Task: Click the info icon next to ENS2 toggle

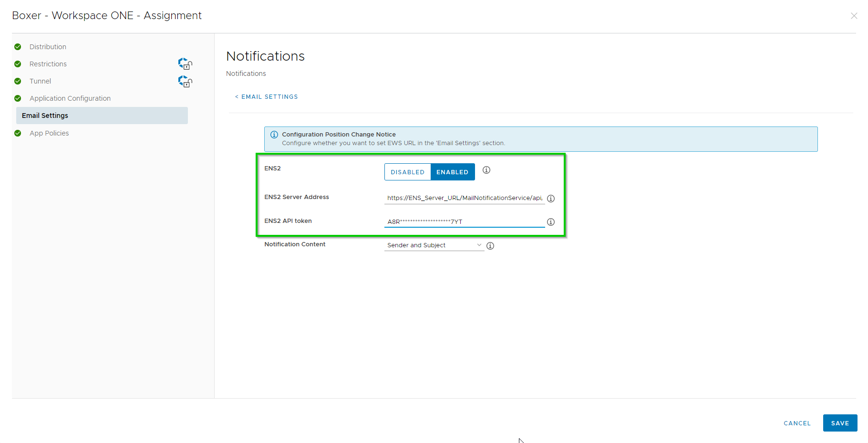Action: pyautogui.click(x=486, y=170)
